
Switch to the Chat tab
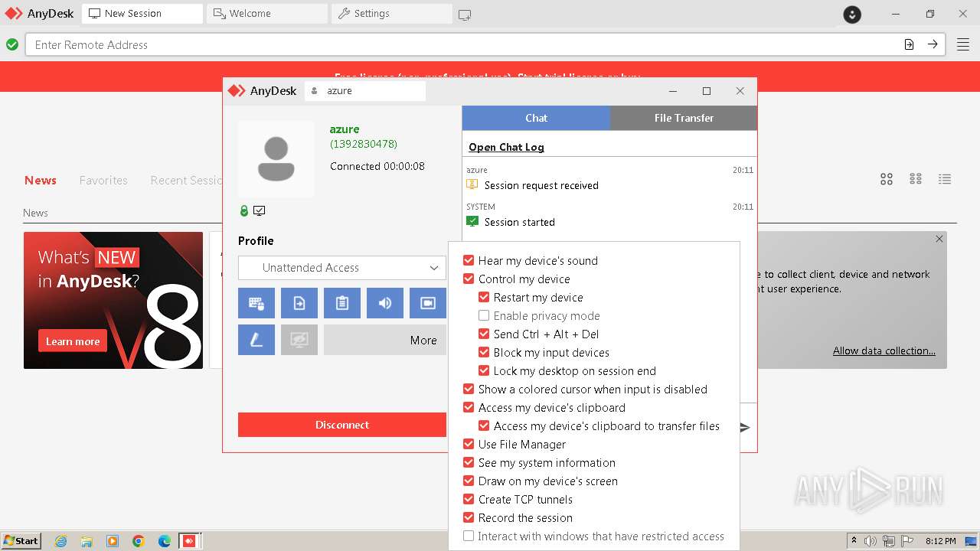[x=536, y=118]
